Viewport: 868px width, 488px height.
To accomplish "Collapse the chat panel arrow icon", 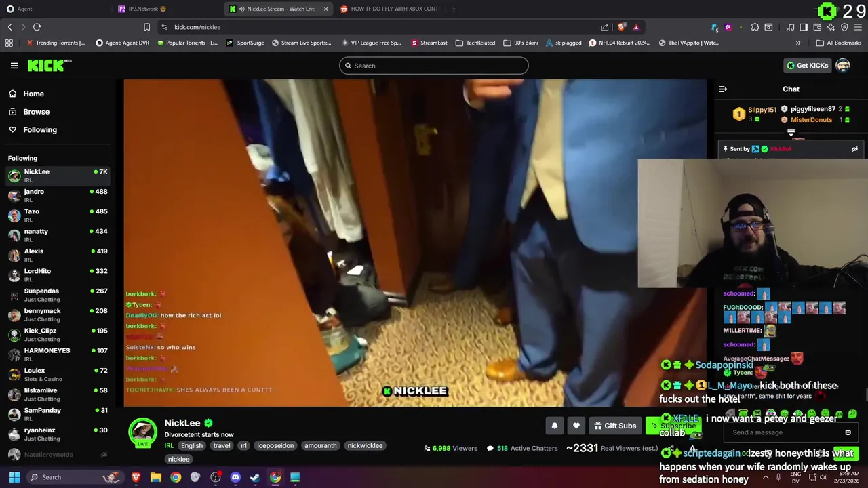I will pyautogui.click(x=723, y=89).
